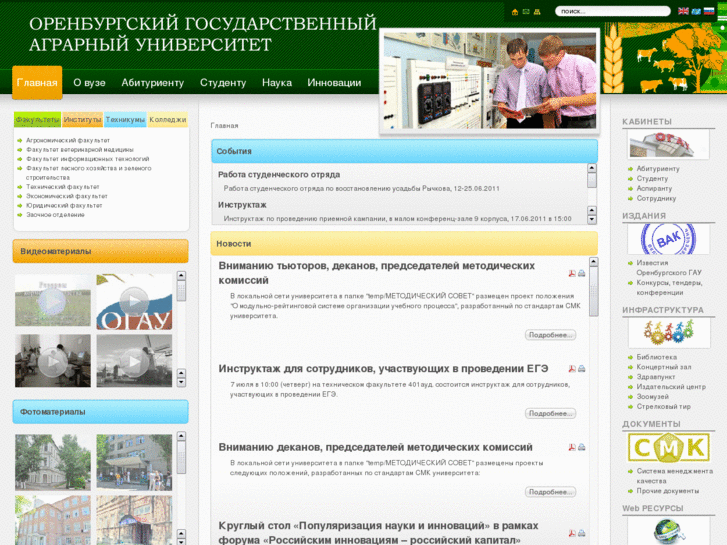Image resolution: width=727 pixels, height=545 pixels.
Task: Open Факультет ветеринарной медицины link
Action: (80, 149)
